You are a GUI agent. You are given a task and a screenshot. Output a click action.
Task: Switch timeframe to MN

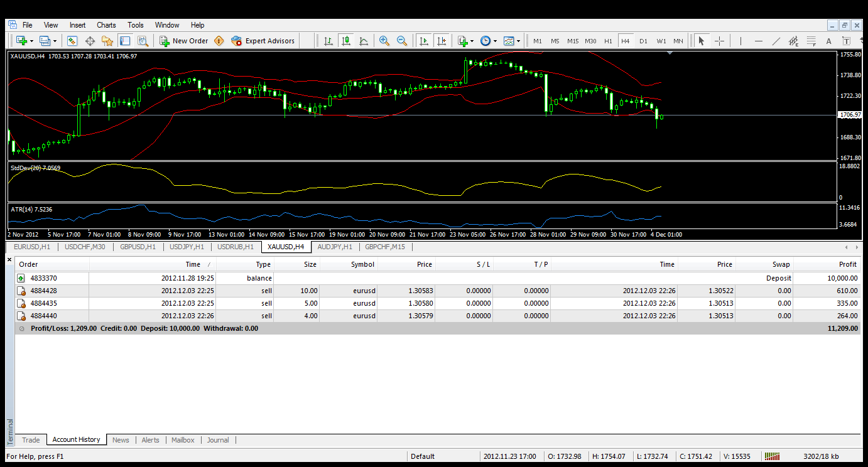(678, 41)
